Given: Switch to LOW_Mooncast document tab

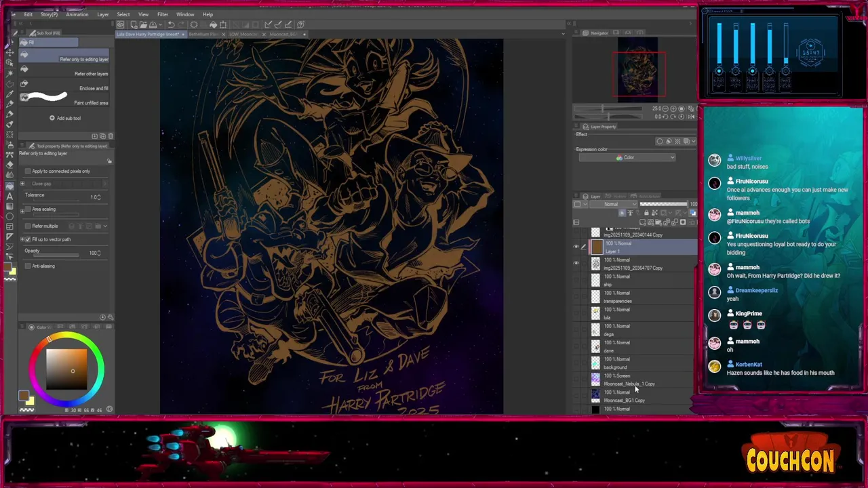Looking at the screenshot, I should tap(244, 34).
